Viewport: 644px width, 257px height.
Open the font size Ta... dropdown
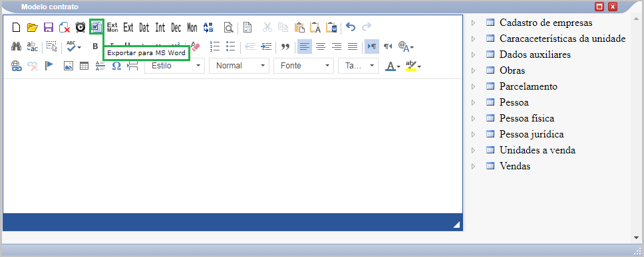[x=358, y=66]
